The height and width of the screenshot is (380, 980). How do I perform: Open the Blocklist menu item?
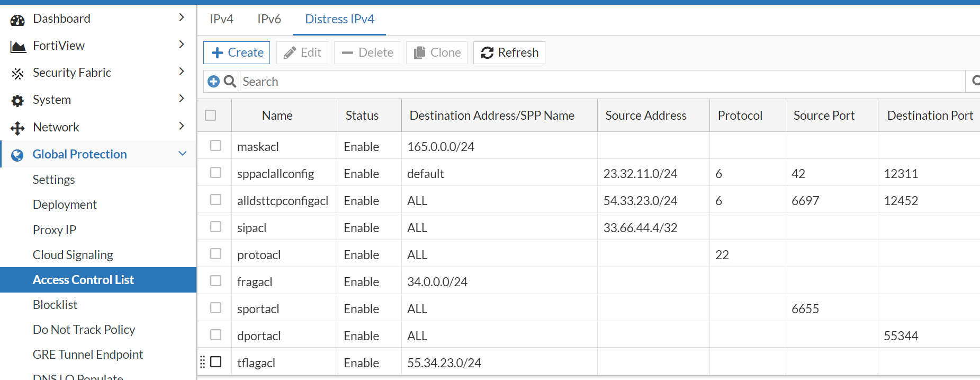click(x=55, y=305)
